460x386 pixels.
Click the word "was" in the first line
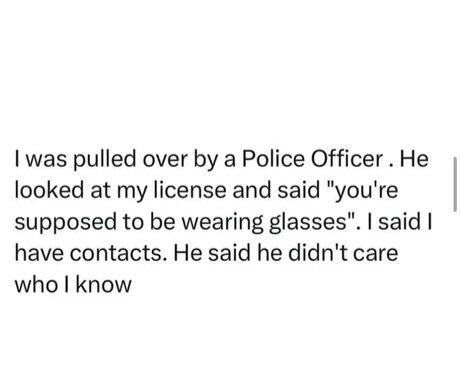coord(45,161)
